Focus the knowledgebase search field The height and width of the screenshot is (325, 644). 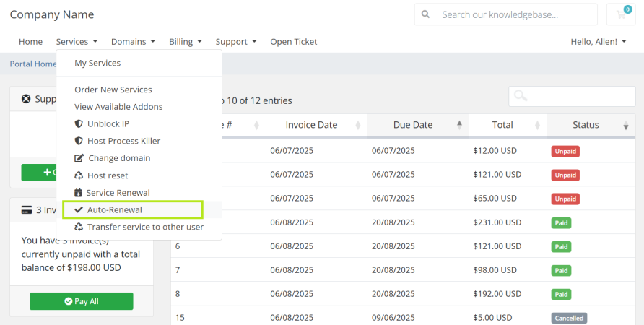click(x=505, y=14)
